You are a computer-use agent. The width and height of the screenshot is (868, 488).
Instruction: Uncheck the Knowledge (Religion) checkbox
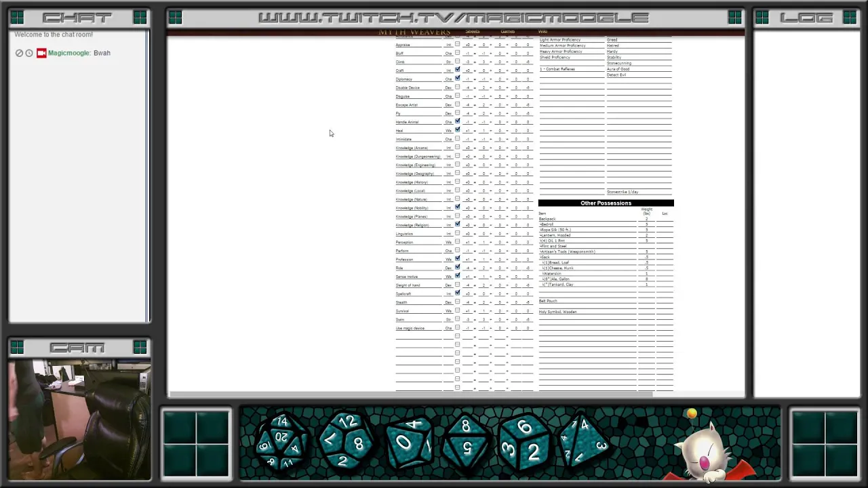tap(457, 224)
